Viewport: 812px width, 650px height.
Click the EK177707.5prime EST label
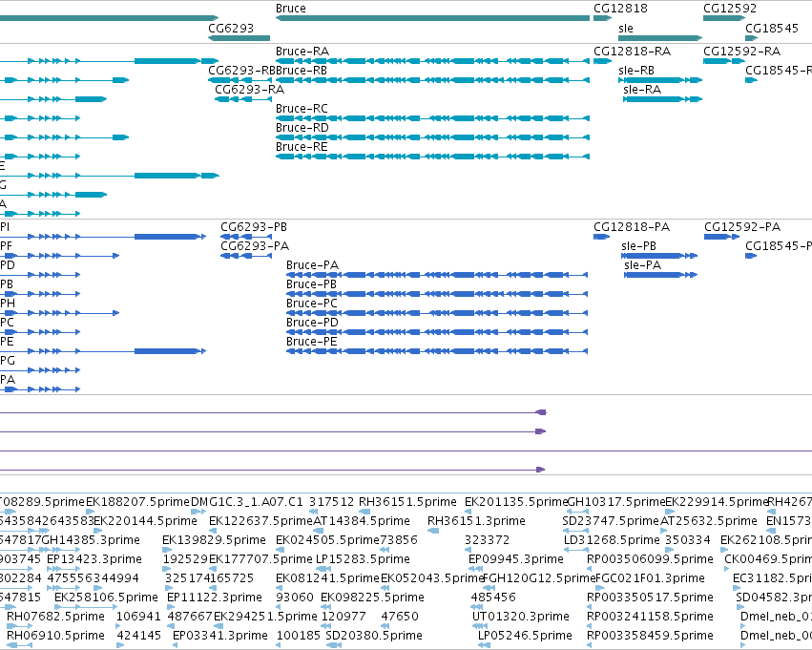261,559
